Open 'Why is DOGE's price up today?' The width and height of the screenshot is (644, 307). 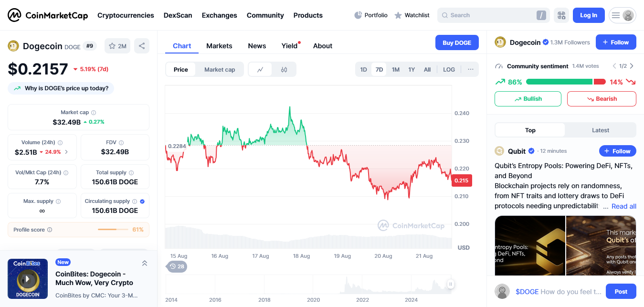point(61,88)
